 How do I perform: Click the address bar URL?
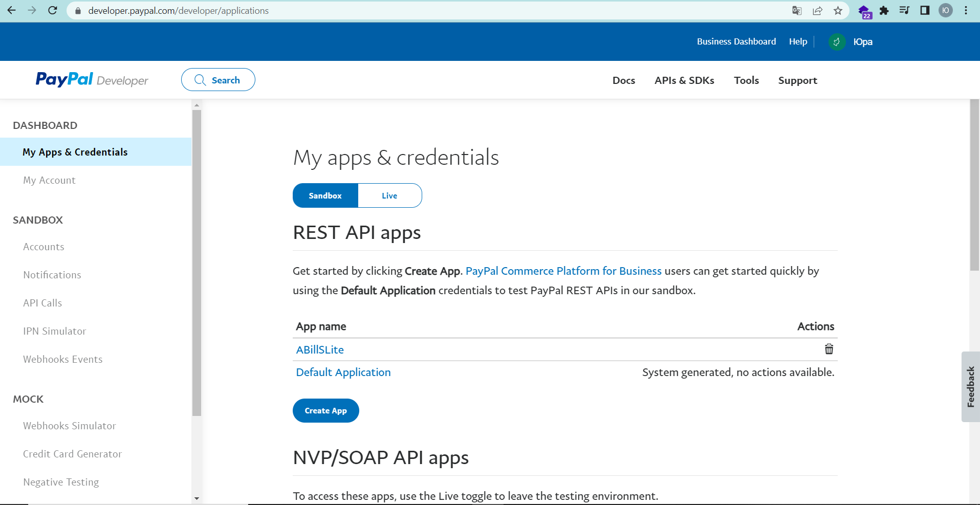(x=178, y=11)
